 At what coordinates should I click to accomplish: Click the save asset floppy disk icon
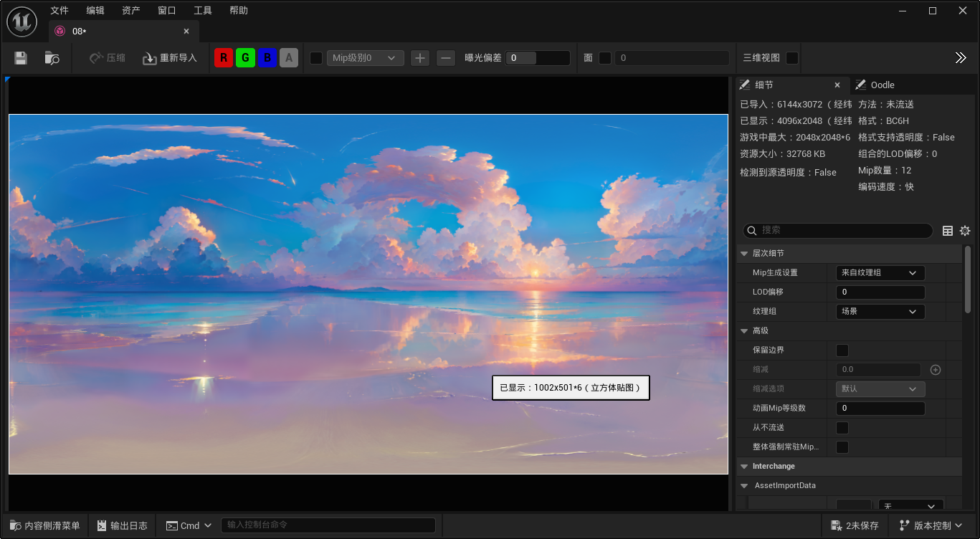pyautogui.click(x=21, y=58)
